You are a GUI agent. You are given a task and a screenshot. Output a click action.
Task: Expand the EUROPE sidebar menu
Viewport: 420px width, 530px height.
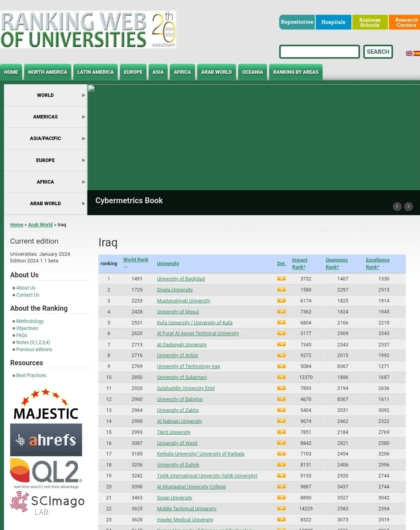pyautogui.click(x=45, y=160)
